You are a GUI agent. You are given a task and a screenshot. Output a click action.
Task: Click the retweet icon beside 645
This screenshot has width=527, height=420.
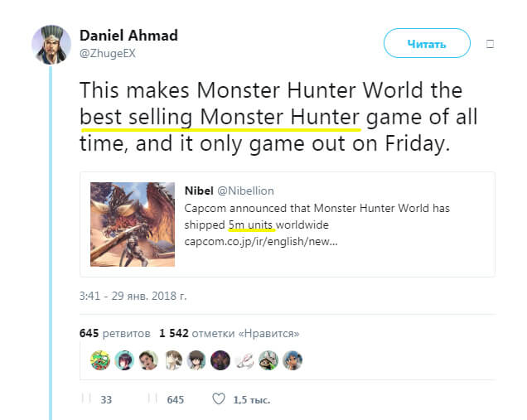152,398
